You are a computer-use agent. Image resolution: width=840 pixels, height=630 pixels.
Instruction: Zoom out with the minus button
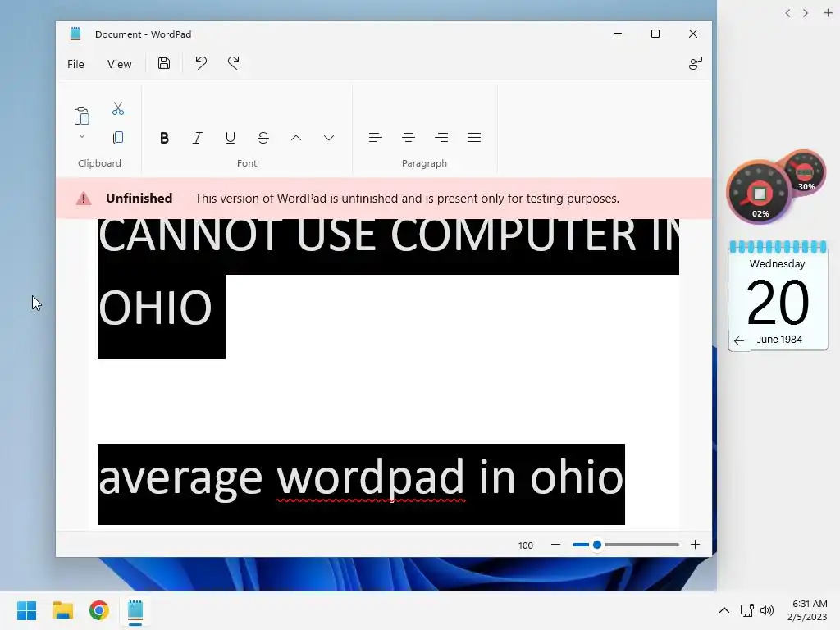555,545
